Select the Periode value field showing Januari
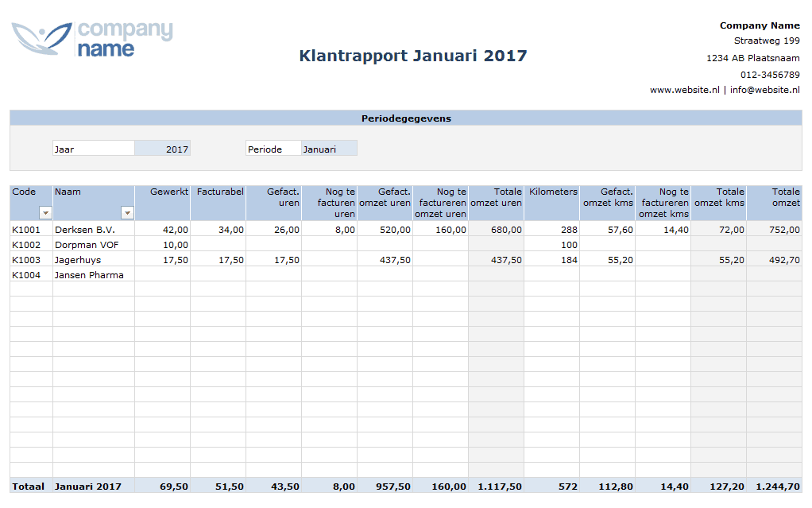 [330, 148]
